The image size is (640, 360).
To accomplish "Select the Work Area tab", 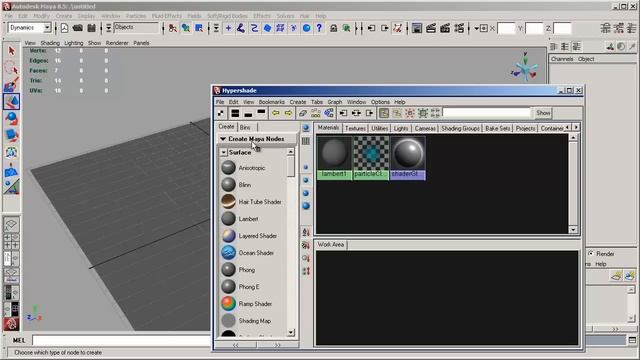I will coord(331,244).
